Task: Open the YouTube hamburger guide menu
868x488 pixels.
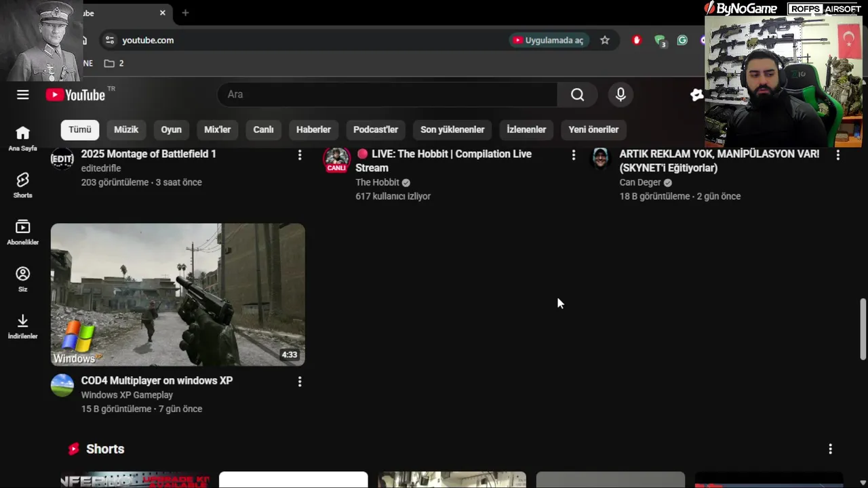Action: point(23,95)
